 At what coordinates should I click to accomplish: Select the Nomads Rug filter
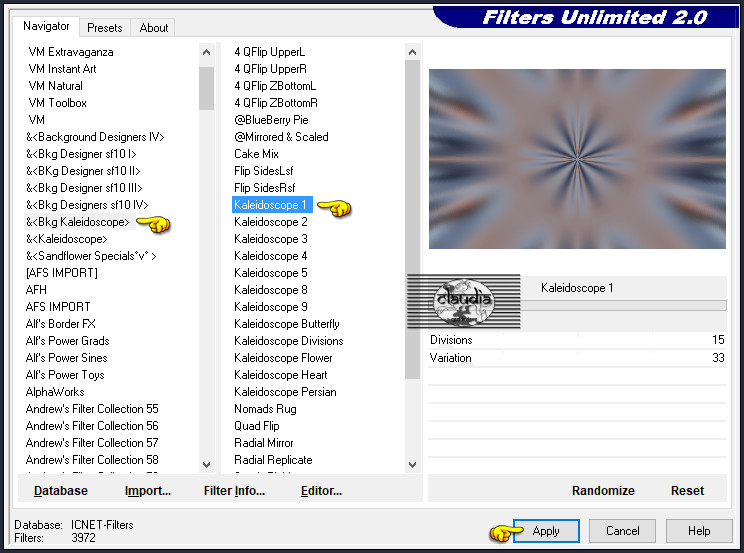265,409
